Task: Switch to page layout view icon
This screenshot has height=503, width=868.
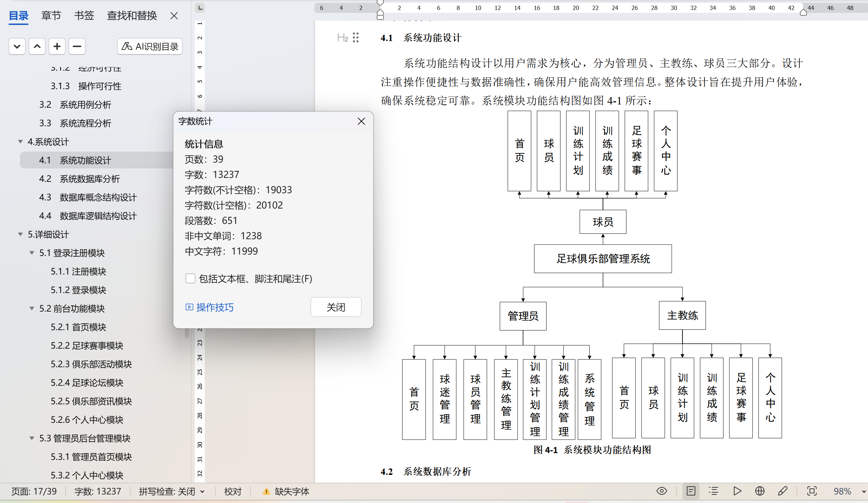Action: point(691,491)
